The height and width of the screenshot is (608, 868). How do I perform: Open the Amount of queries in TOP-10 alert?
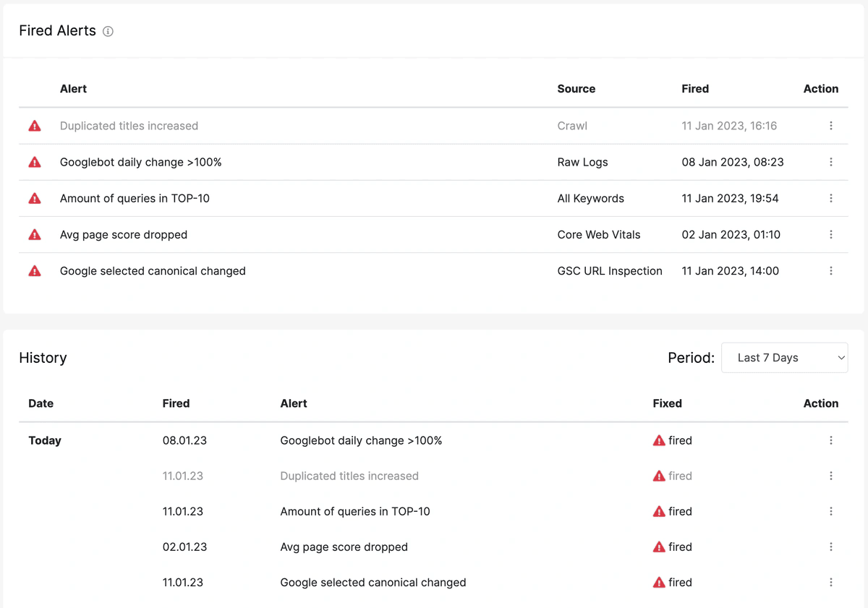(x=135, y=199)
